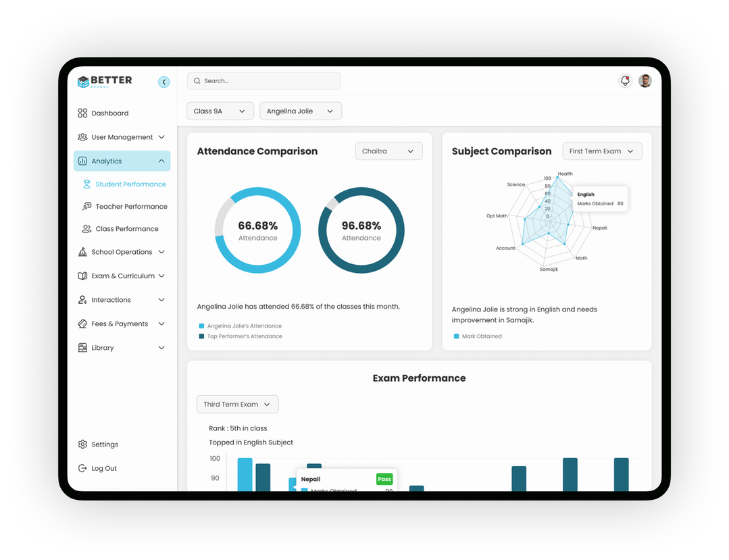Click the Fees & Payments tag icon

(82, 324)
